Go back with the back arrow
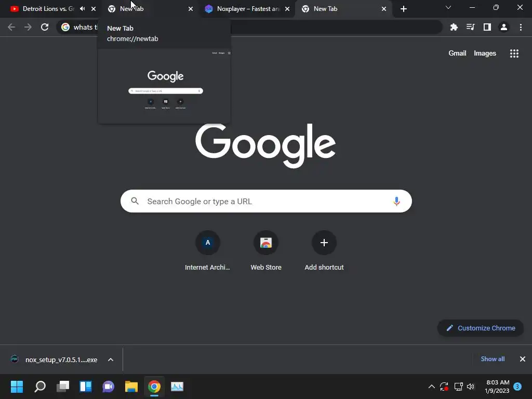The width and height of the screenshot is (532, 399). point(11,27)
